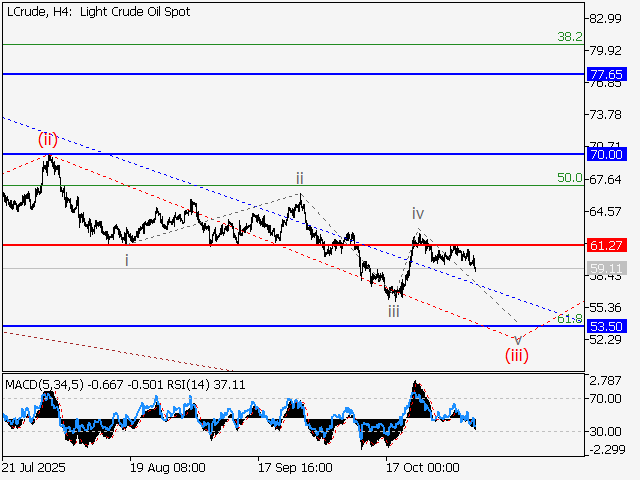Select the red (iii) wave label at bottom
This screenshot has height=480, width=640.
[516, 354]
